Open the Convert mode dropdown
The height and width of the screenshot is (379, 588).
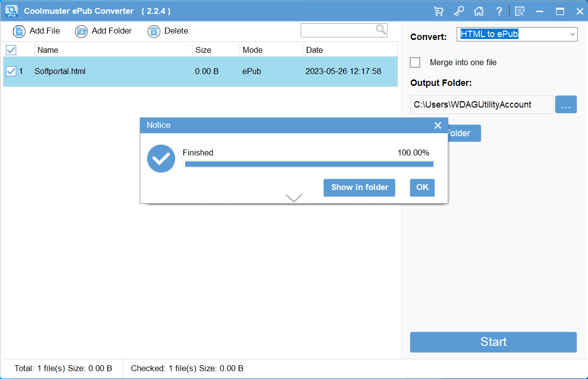(x=517, y=34)
